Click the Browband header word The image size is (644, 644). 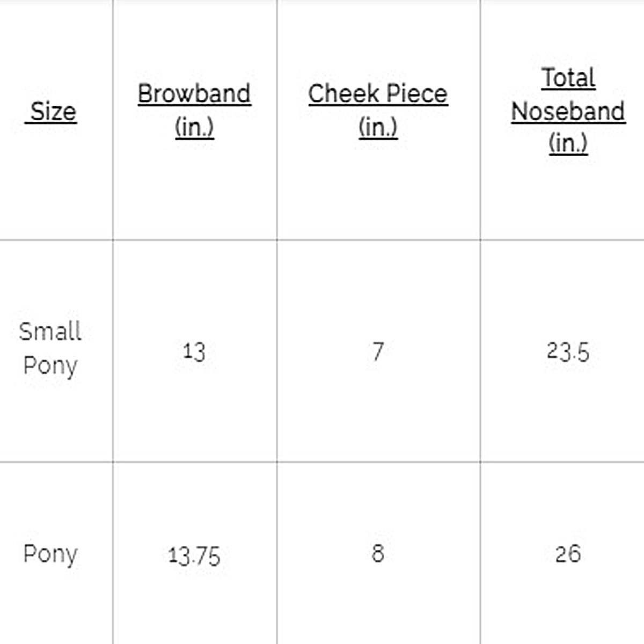coord(194,94)
